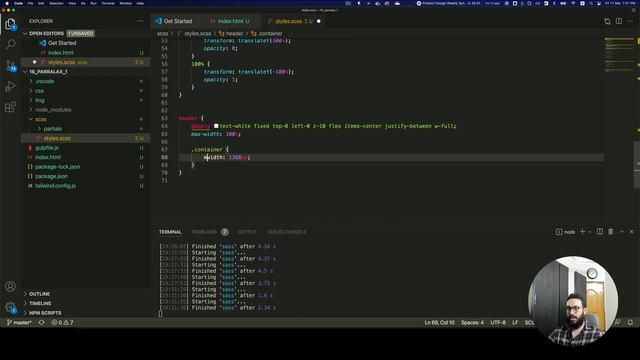Change end of line sequence LF
This screenshot has height=360, width=640.
pyautogui.click(x=515, y=322)
